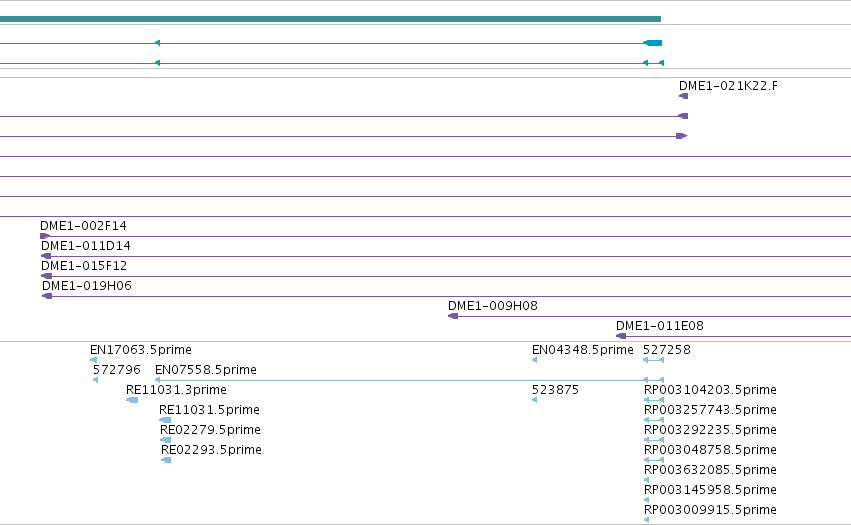Click purple arrow glyph under DME1-011E08
The height and width of the screenshot is (525, 851).
point(621,336)
